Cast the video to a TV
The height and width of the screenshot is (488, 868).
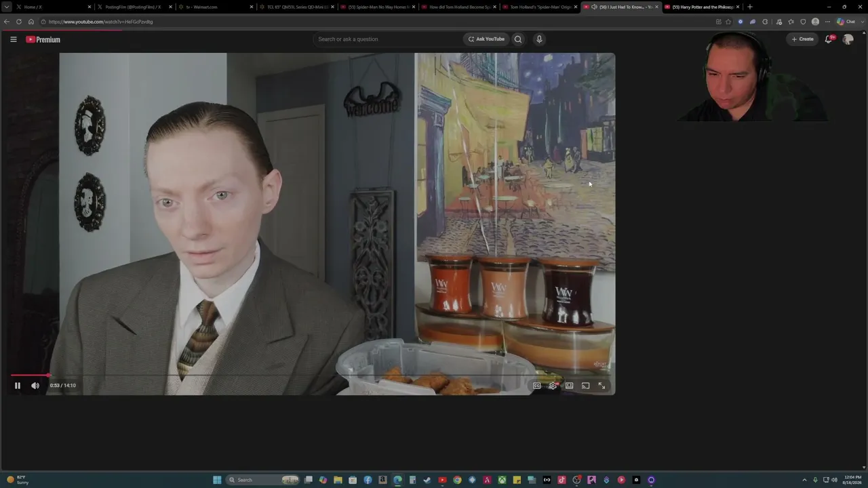585,386
